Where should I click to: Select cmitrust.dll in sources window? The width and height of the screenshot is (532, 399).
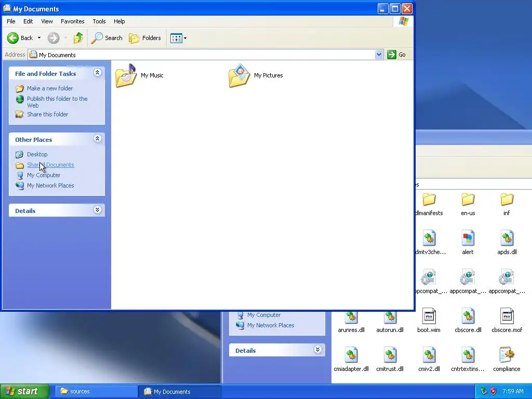click(390, 360)
